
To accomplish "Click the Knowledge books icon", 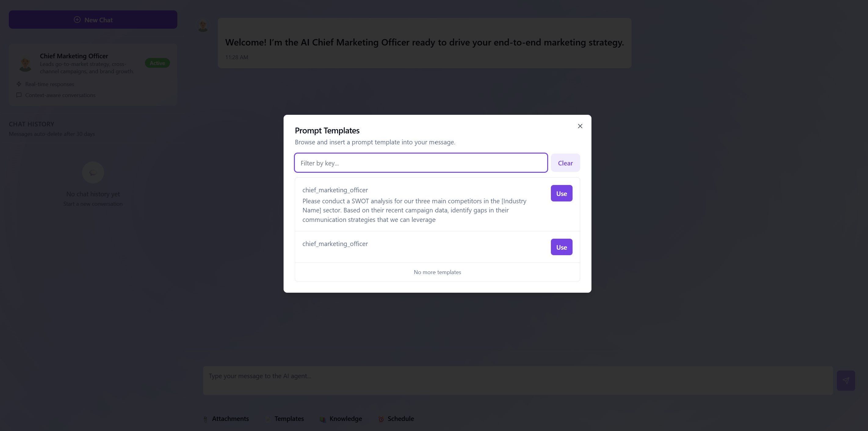I will 323,419.
